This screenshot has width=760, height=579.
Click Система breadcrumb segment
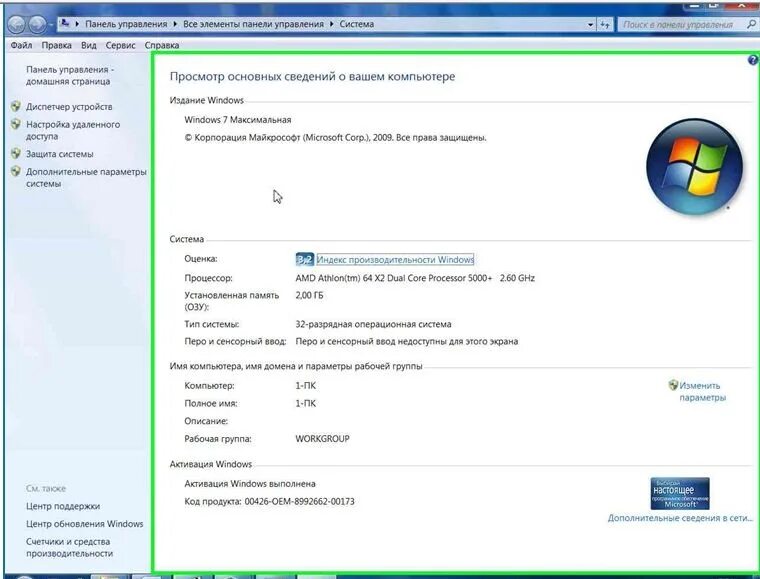pos(356,24)
